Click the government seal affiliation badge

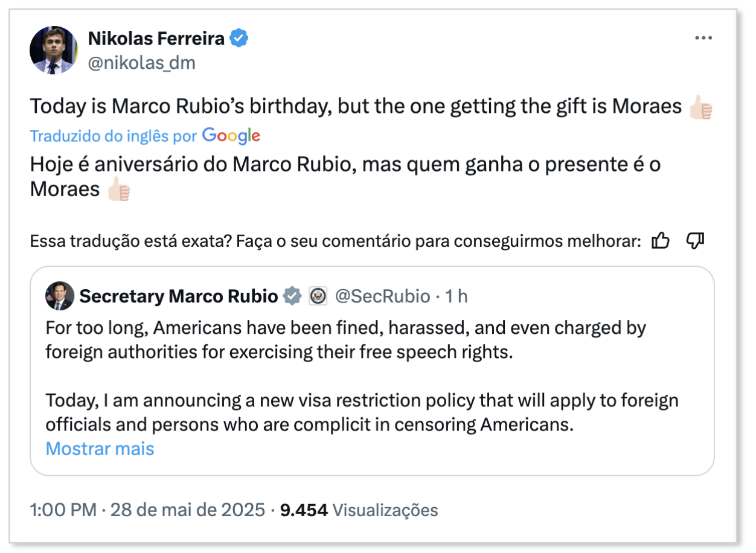318,296
